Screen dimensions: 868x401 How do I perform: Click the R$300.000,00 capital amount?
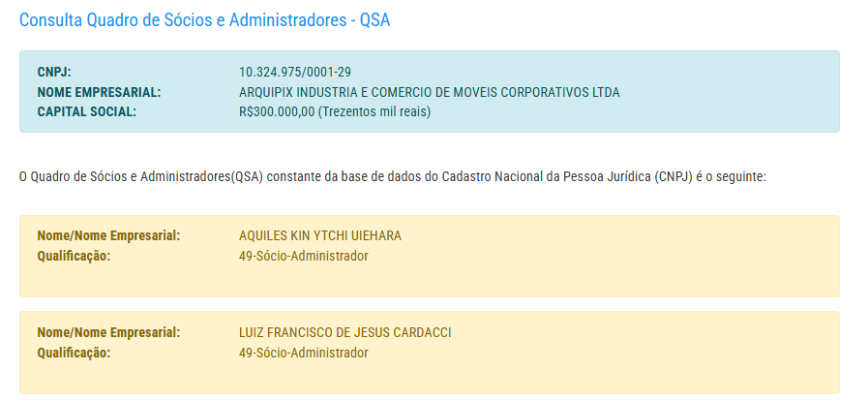tap(277, 111)
